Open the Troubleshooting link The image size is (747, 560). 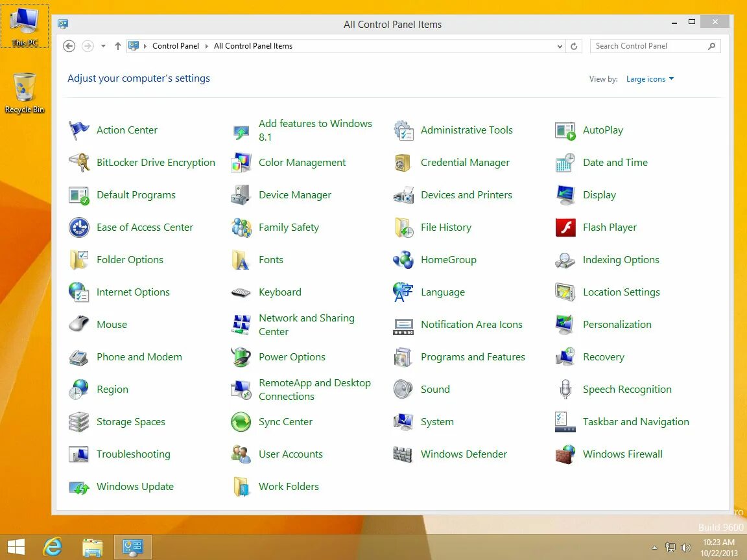pyautogui.click(x=134, y=454)
